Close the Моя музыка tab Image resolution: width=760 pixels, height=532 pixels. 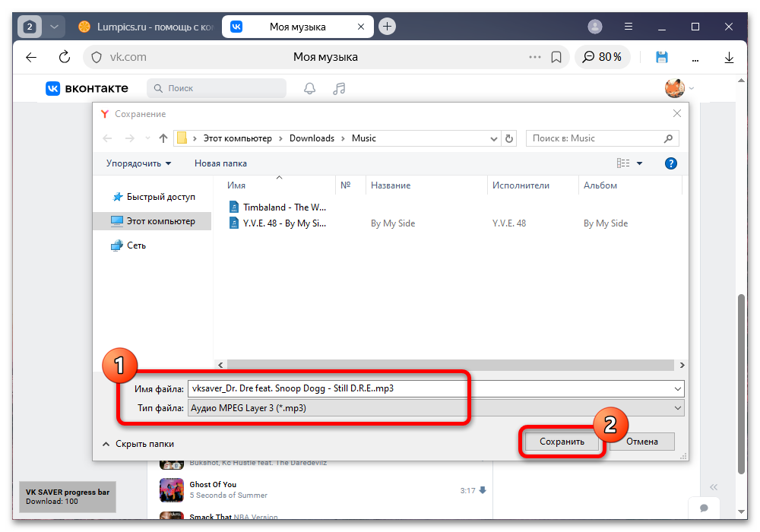click(360, 27)
